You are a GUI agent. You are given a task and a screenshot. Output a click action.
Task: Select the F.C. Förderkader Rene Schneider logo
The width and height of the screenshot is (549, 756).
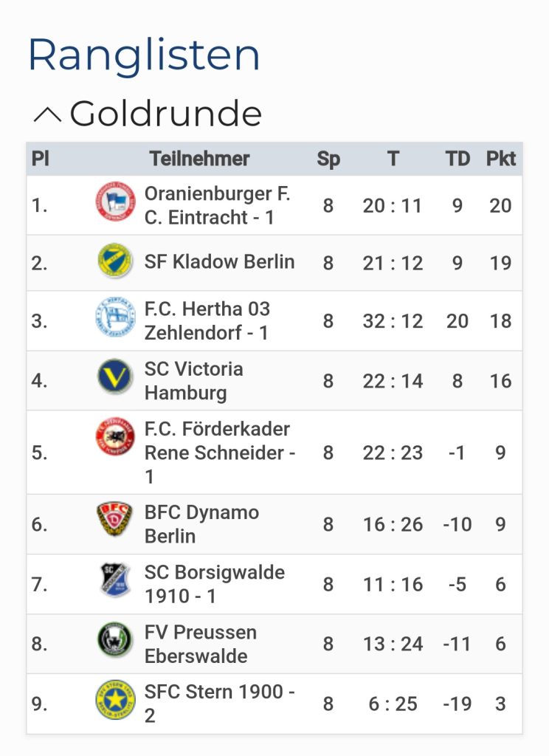coord(115,439)
